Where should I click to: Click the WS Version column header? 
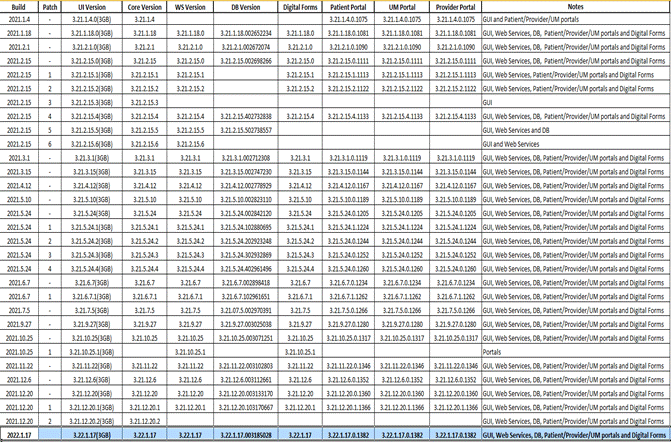[x=190, y=5]
